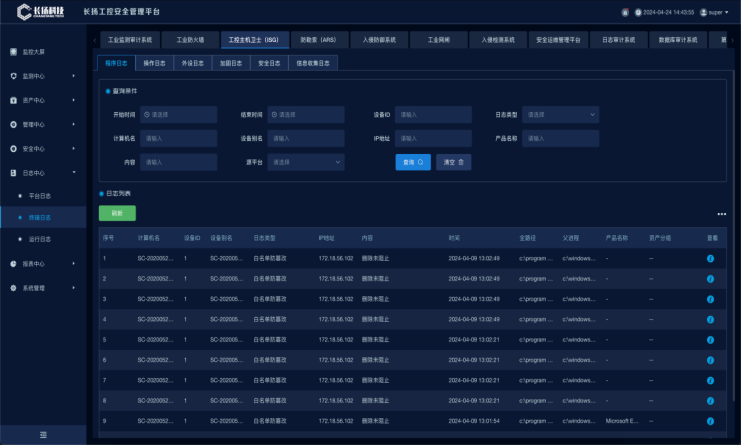Viewport: 741px width, 445px height.
Task: Click the view info icon in row 1
Action: (710, 258)
